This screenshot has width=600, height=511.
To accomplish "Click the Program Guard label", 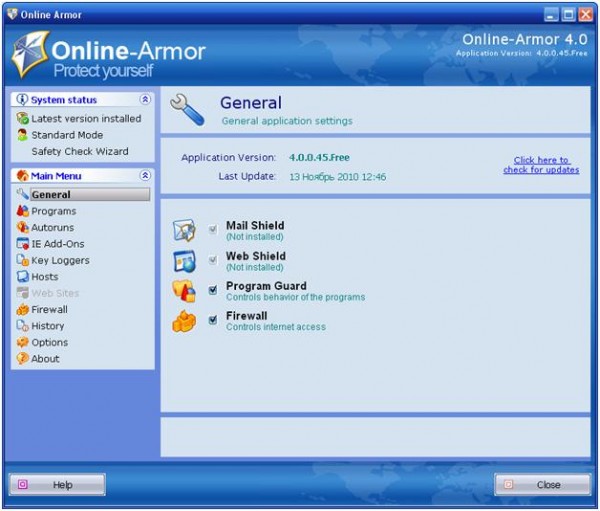I will [x=266, y=286].
